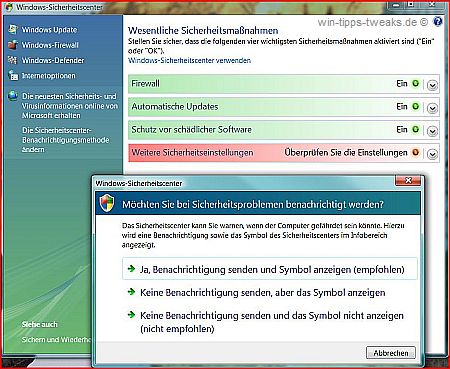Click Sicherheitscenter-Benachrichtigungsmethode ändern link
Screen dimensions: 450x369
[66, 140]
